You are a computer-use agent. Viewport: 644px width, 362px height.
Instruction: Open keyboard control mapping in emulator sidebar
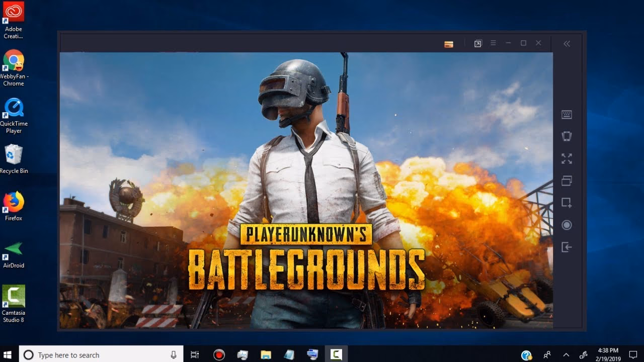pos(567,115)
